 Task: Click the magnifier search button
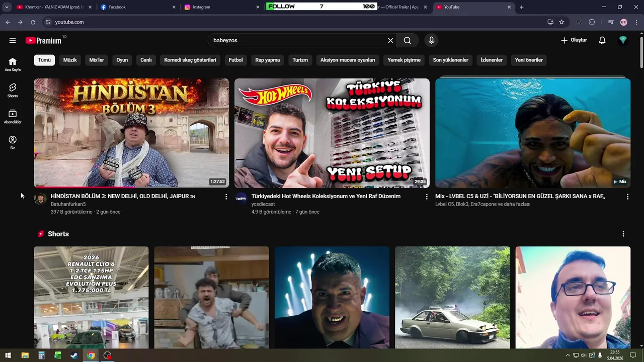tap(407, 40)
